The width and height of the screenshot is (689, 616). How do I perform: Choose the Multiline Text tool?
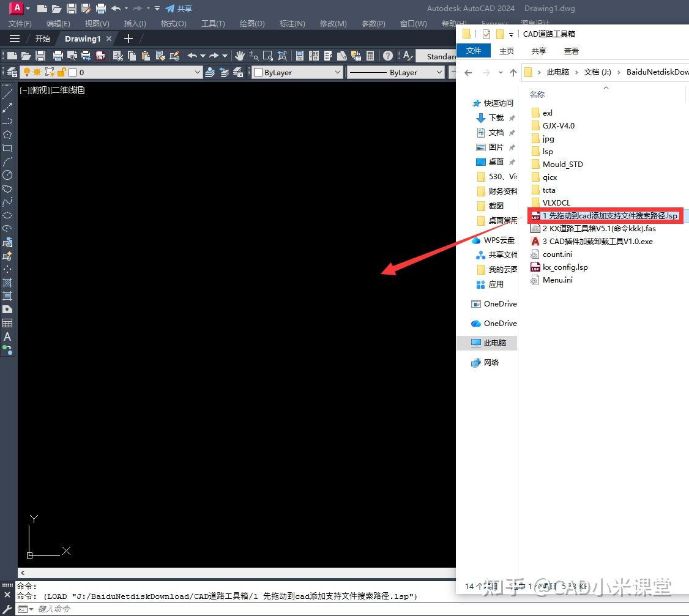coord(7,336)
